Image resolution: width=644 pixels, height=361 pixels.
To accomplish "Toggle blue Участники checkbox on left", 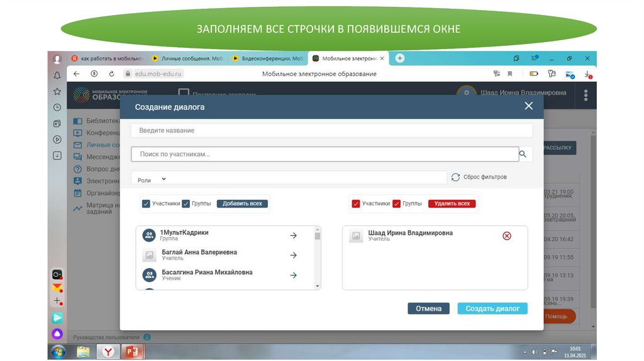I will pyautogui.click(x=146, y=204).
